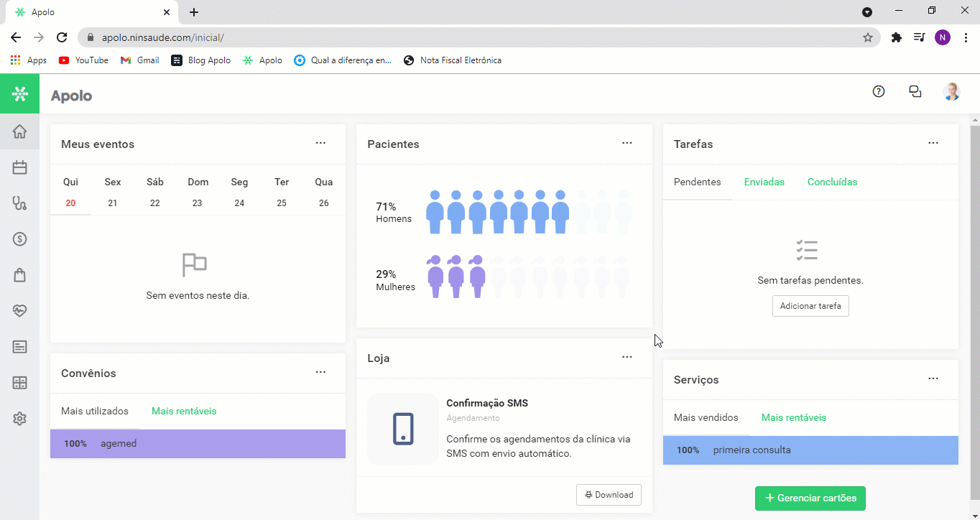The height and width of the screenshot is (520, 980).
Task: Open the Loja card options menu
Action: click(627, 357)
